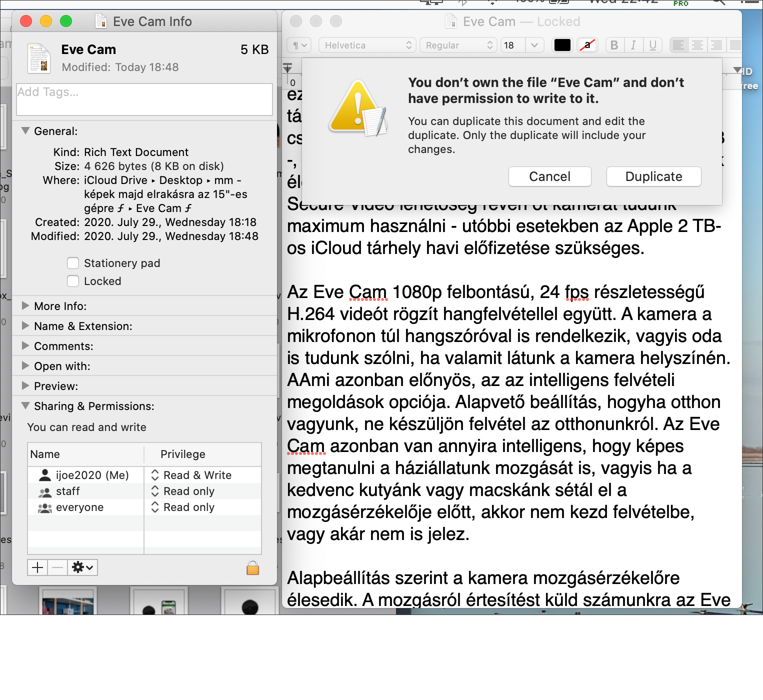
Task: Align text left in TextEdit
Action: click(x=678, y=45)
